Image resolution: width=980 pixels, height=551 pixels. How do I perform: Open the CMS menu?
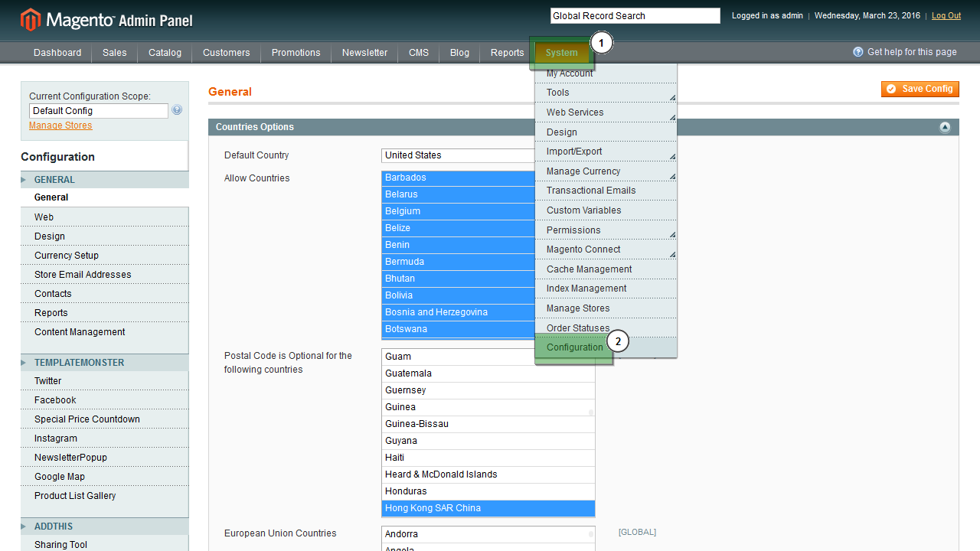click(419, 53)
